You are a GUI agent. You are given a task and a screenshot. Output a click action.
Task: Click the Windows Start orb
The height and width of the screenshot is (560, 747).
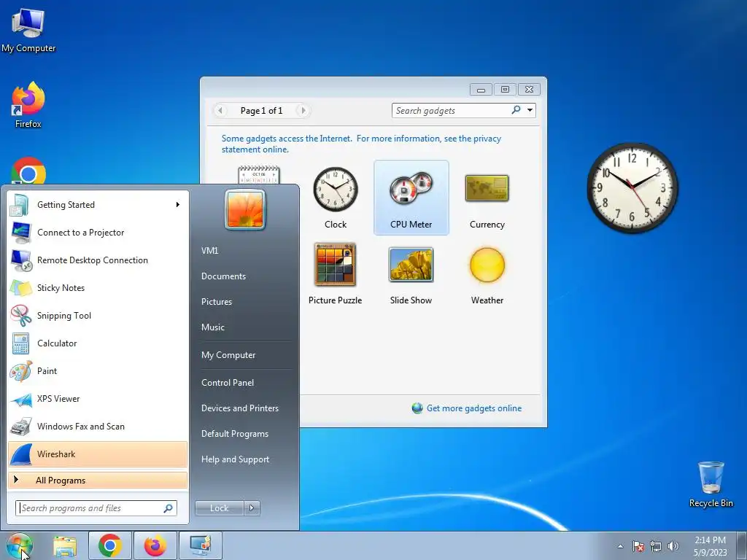click(x=19, y=545)
